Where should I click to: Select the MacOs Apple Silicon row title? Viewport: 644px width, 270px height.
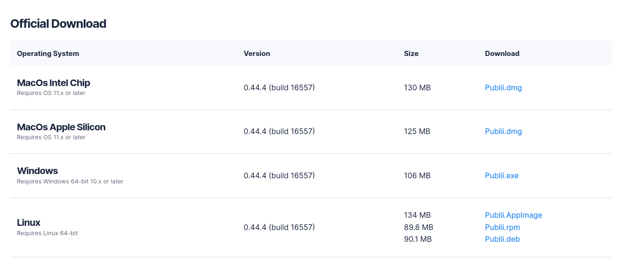61,127
